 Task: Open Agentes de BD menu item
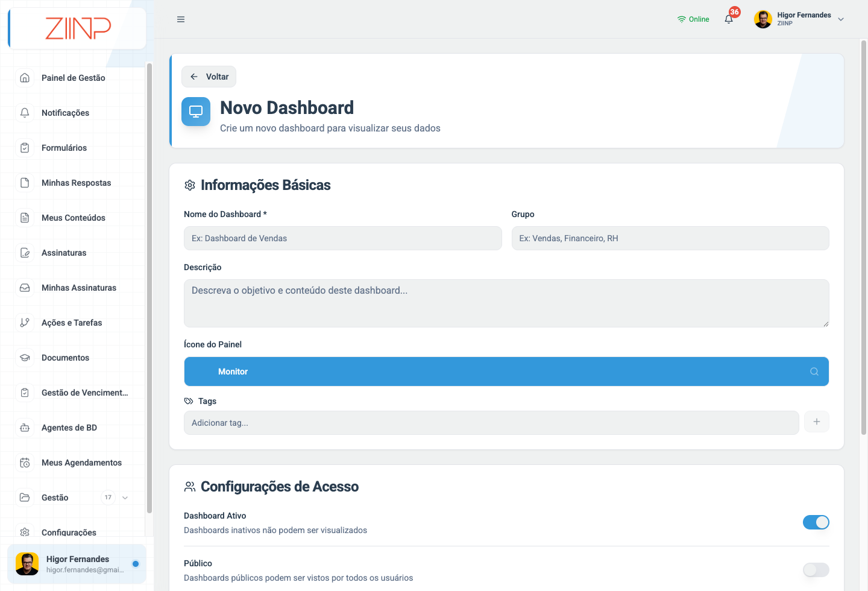pyautogui.click(x=74, y=428)
